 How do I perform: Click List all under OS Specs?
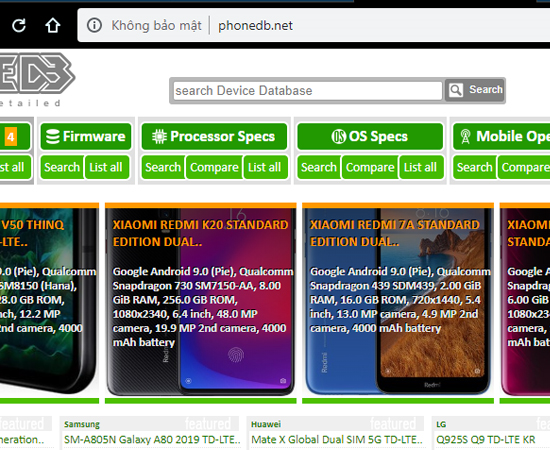tap(421, 167)
